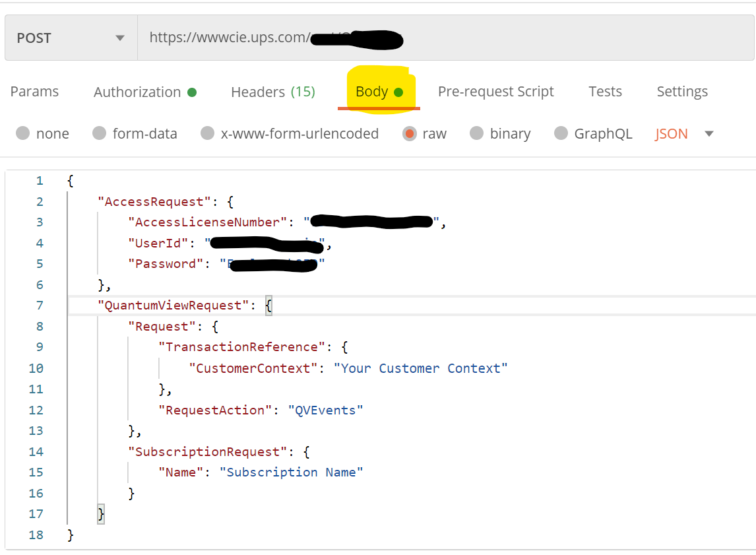Open the Authorization tab
Viewport: 756px width, 555px height.
click(x=144, y=92)
